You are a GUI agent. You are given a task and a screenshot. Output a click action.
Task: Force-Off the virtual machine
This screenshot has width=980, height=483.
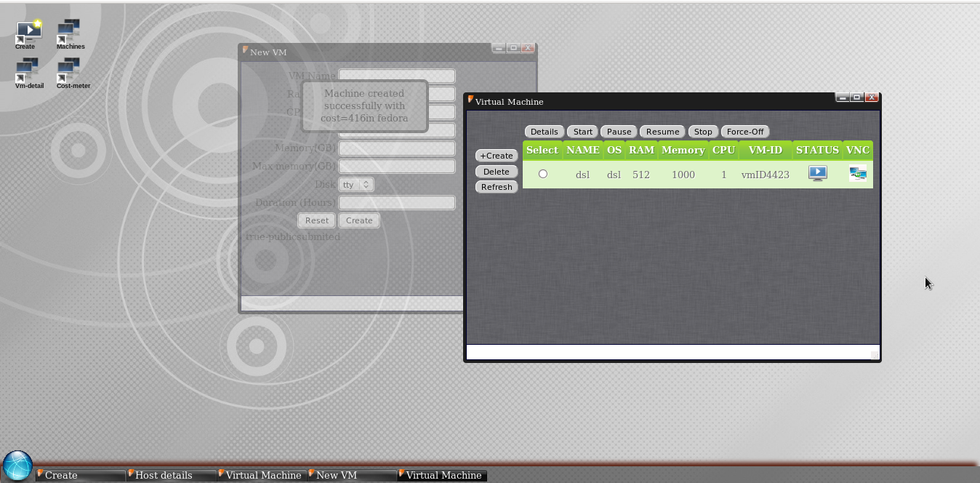click(x=744, y=131)
